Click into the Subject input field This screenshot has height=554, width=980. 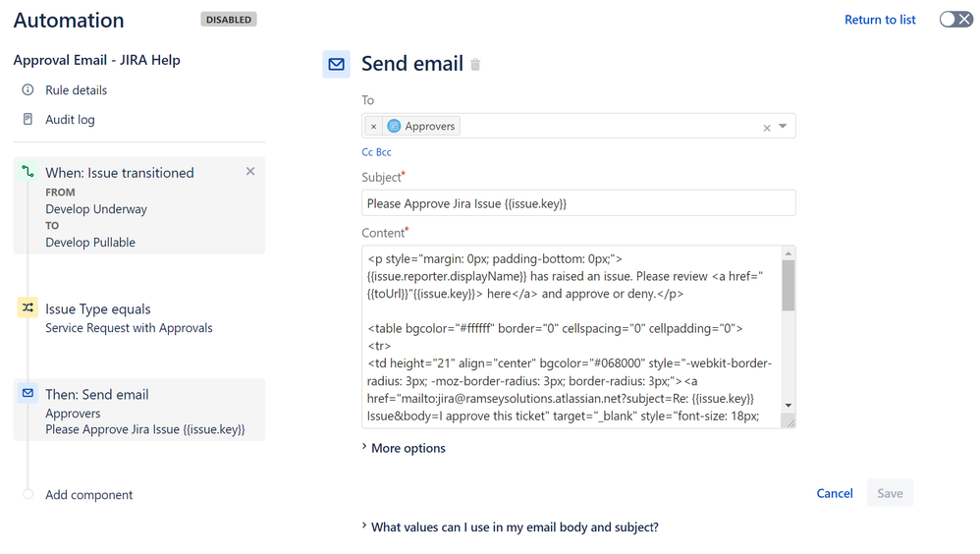578,203
